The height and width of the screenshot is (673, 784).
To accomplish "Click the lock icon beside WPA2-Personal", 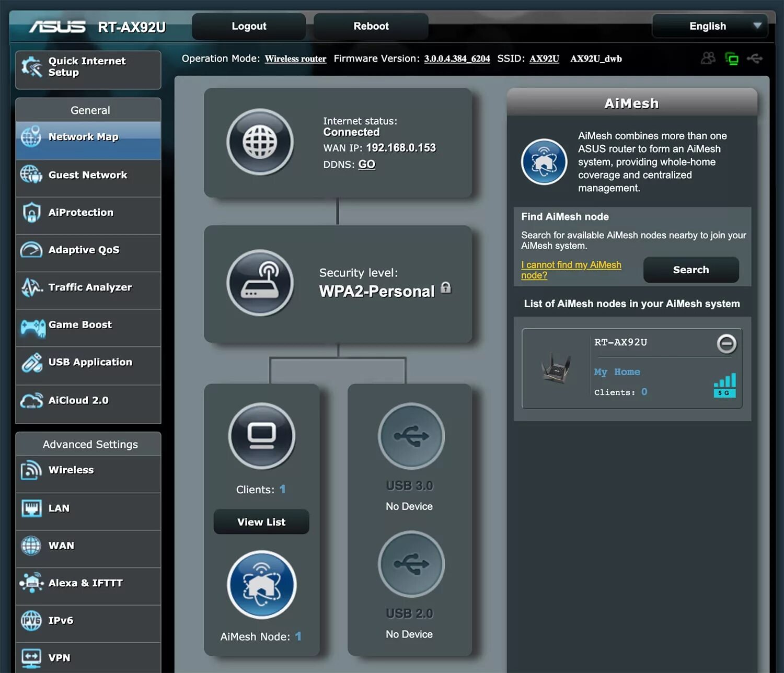I will pos(446,287).
